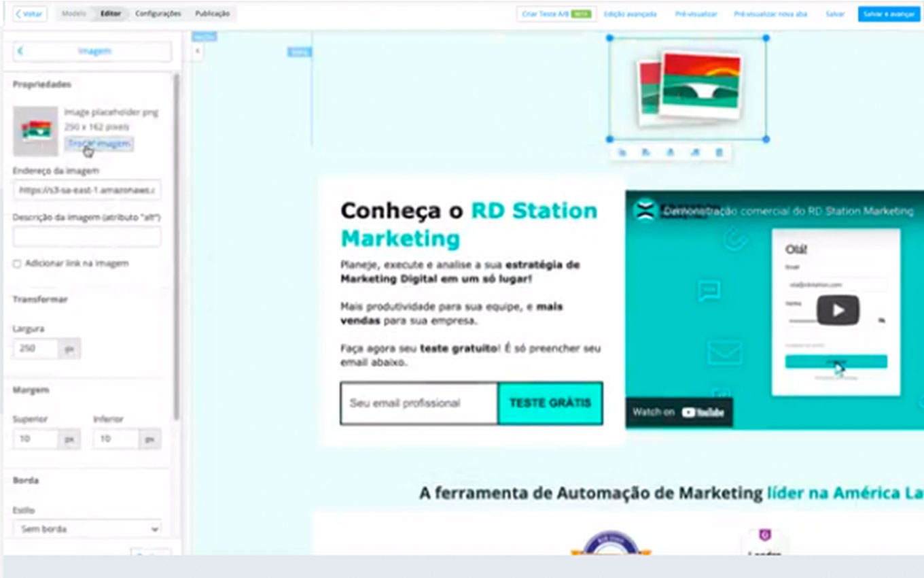Image resolution: width=924 pixels, height=578 pixels.
Task: Select the image placeholder on canvas
Action: pyautogui.click(x=688, y=89)
